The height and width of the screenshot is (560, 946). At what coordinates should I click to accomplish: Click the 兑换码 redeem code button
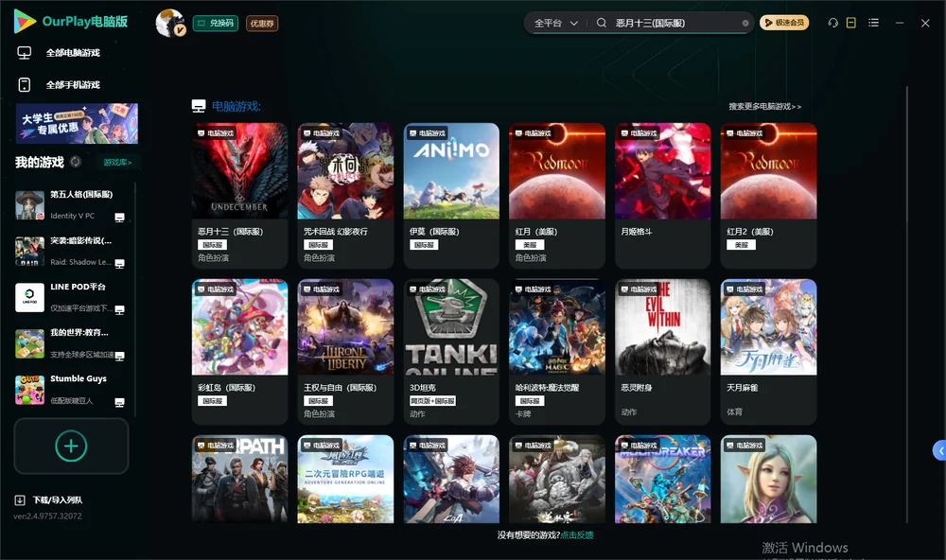coord(216,23)
